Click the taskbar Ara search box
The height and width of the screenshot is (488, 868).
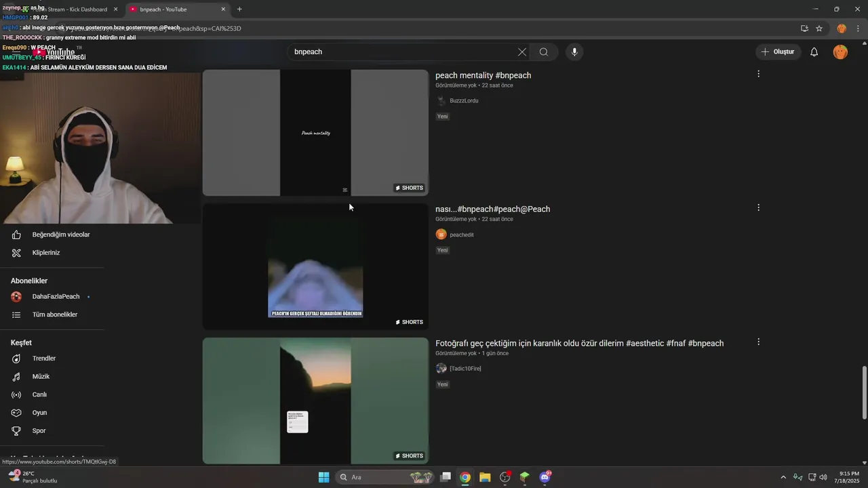coord(384,477)
